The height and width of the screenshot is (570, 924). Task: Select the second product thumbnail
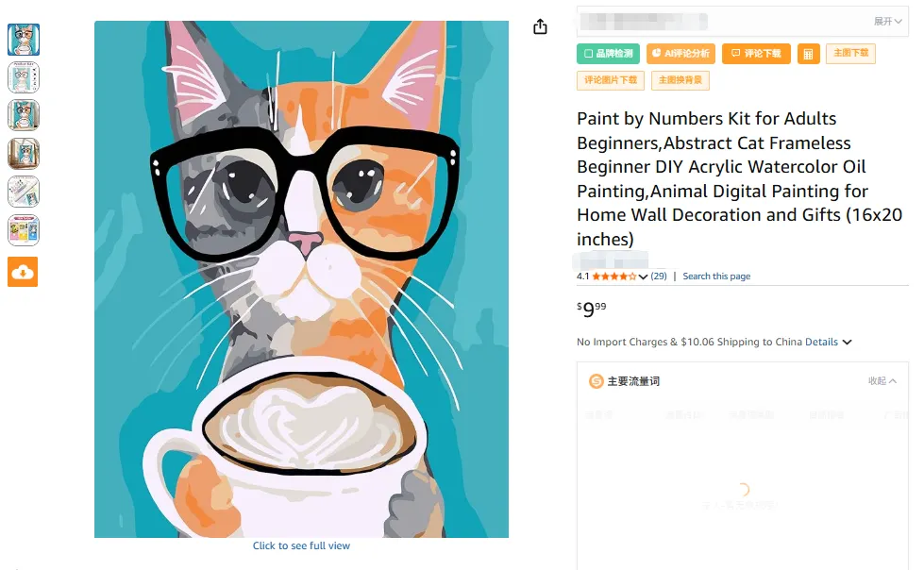(x=23, y=77)
